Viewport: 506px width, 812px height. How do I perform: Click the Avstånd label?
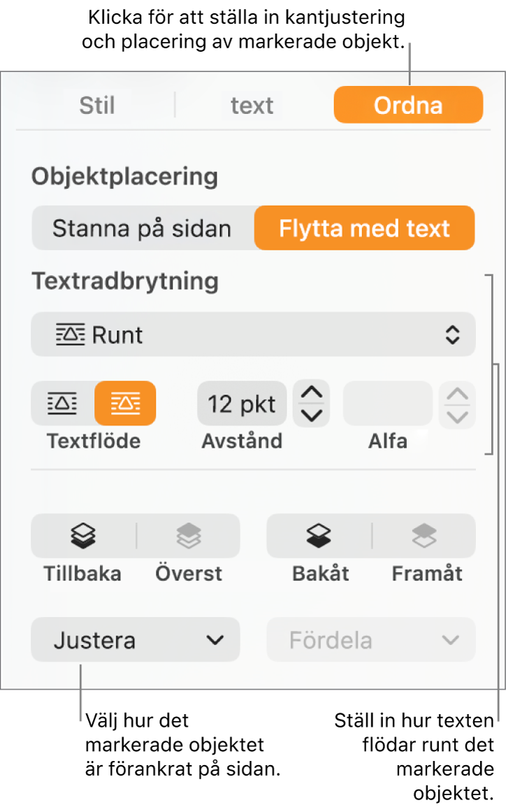click(x=242, y=441)
